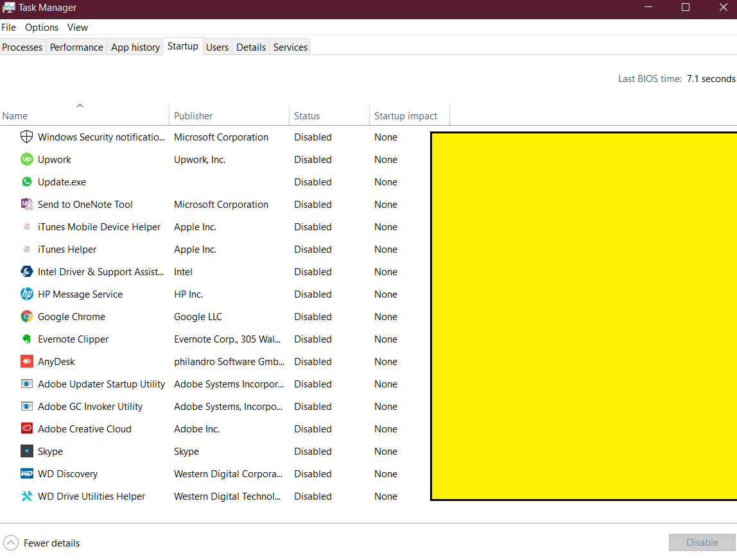737x560 pixels.
Task: Click the AnyDesk red icon
Action: (27, 361)
